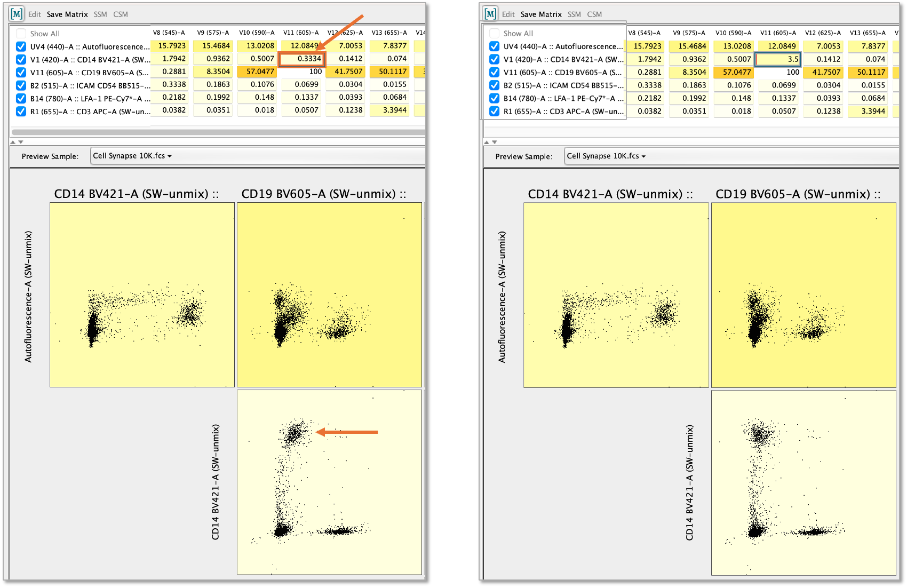Click the down expand triangle in right panel divider

tap(495, 142)
